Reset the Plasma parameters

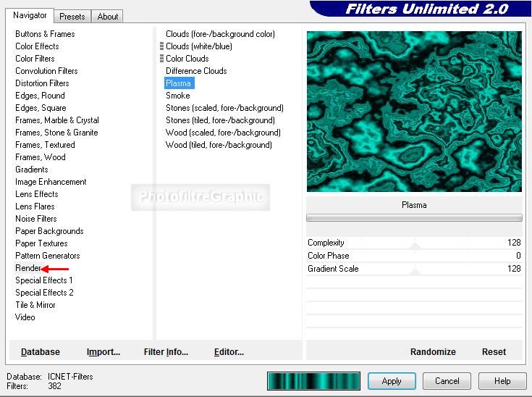point(494,352)
